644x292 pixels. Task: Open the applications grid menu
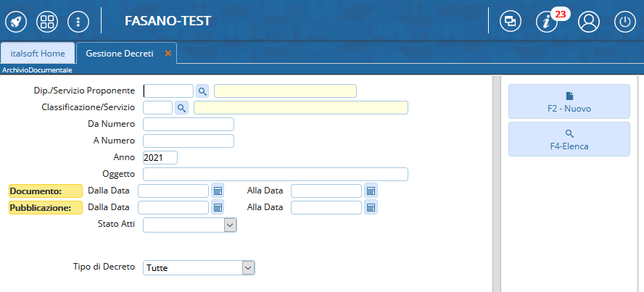coord(47,21)
